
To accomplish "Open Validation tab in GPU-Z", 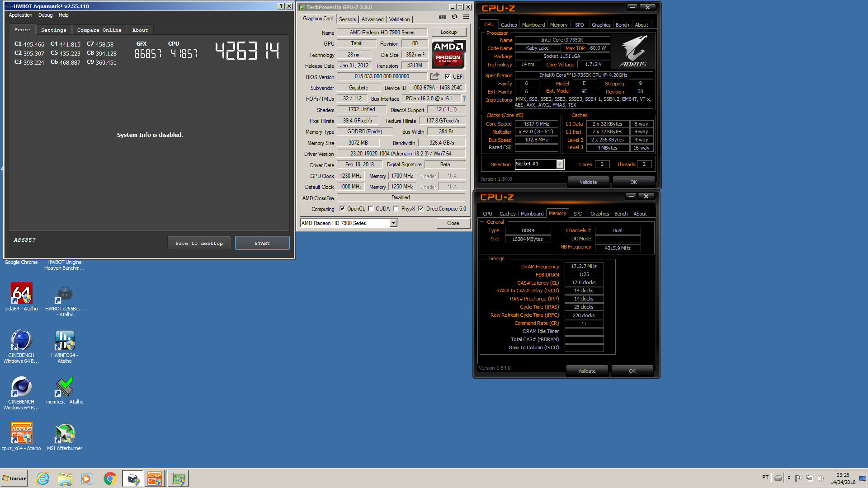I will (399, 19).
